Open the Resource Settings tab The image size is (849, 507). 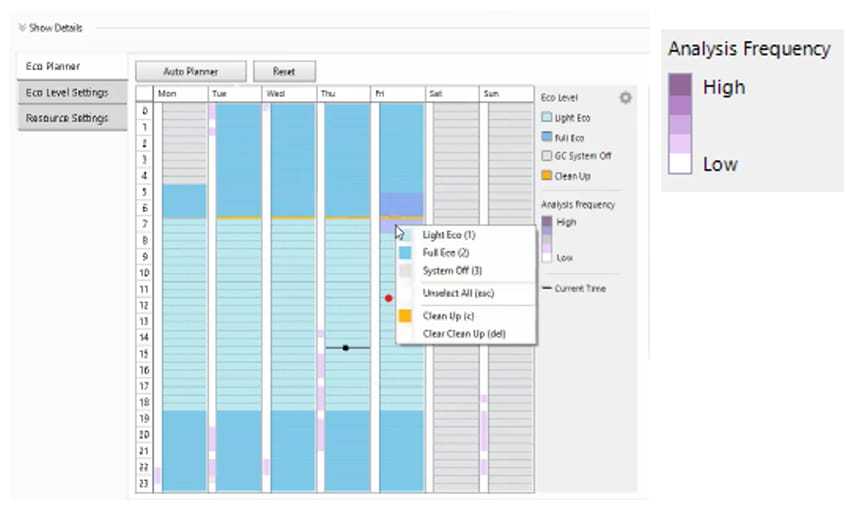tap(72, 118)
